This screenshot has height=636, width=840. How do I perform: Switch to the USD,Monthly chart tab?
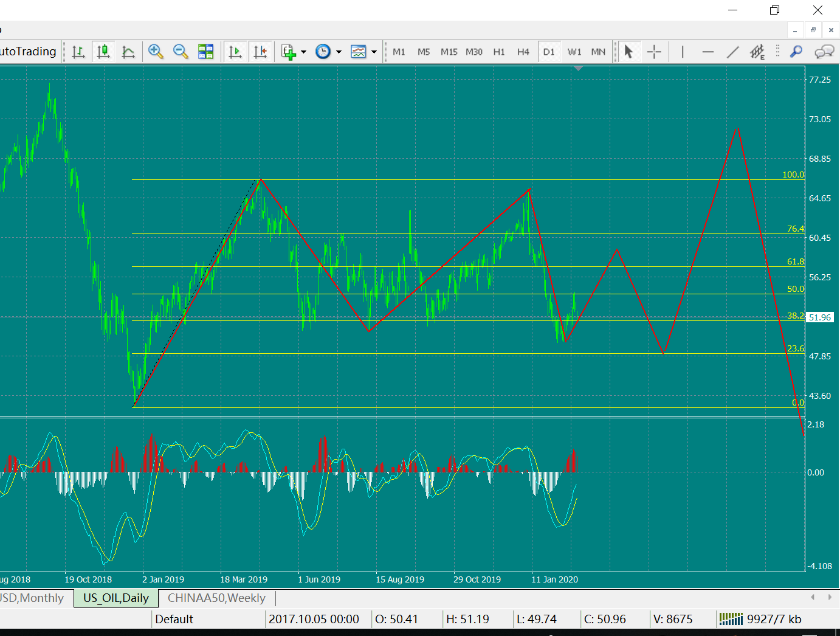coord(32,598)
